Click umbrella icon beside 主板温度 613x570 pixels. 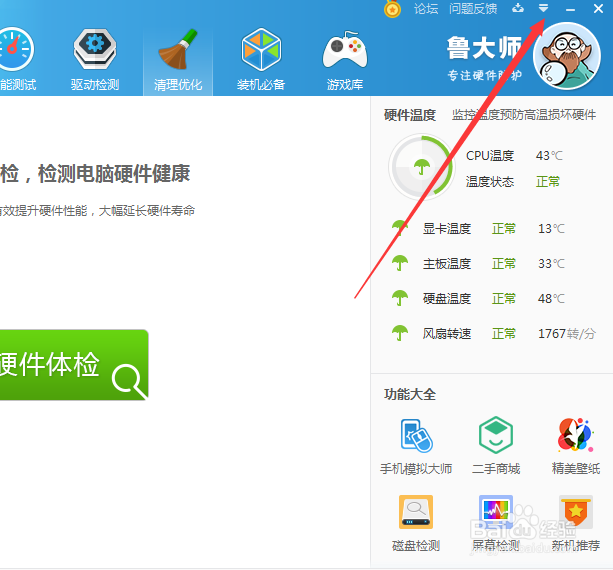click(x=400, y=263)
